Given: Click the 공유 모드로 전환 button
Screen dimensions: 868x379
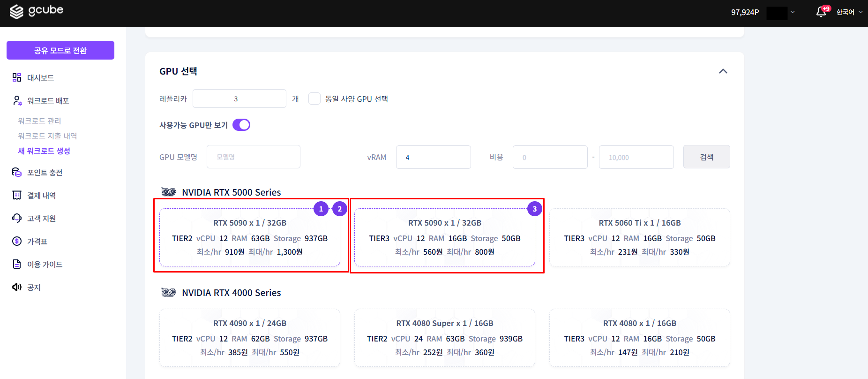Looking at the screenshot, I should (60, 50).
